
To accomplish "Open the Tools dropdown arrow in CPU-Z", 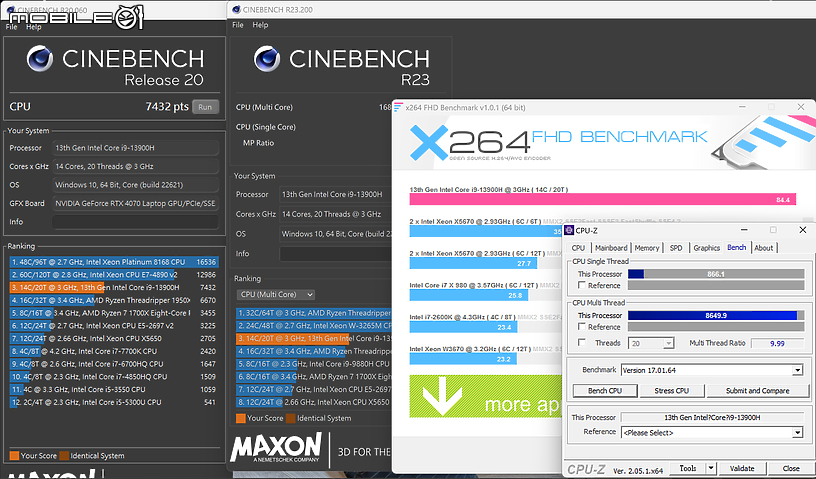I will (x=710, y=468).
